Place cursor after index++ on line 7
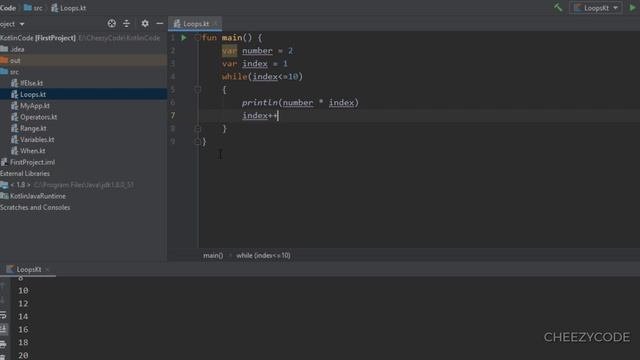This screenshot has width=640, height=360. click(x=278, y=116)
